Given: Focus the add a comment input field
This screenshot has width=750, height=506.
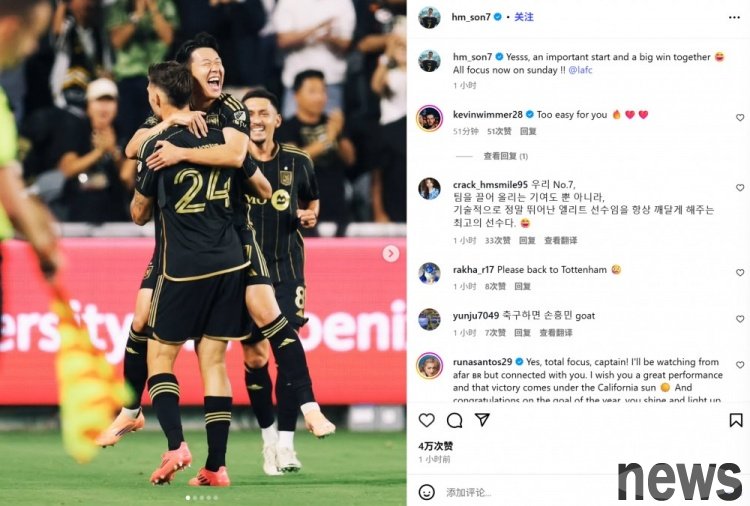Looking at the screenshot, I should pos(526,492).
